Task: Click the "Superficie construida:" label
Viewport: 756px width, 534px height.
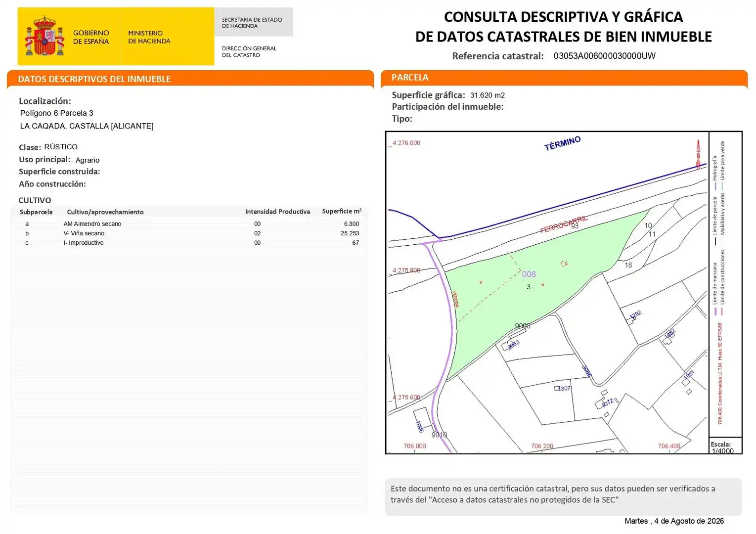Action: [x=59, y=172]
